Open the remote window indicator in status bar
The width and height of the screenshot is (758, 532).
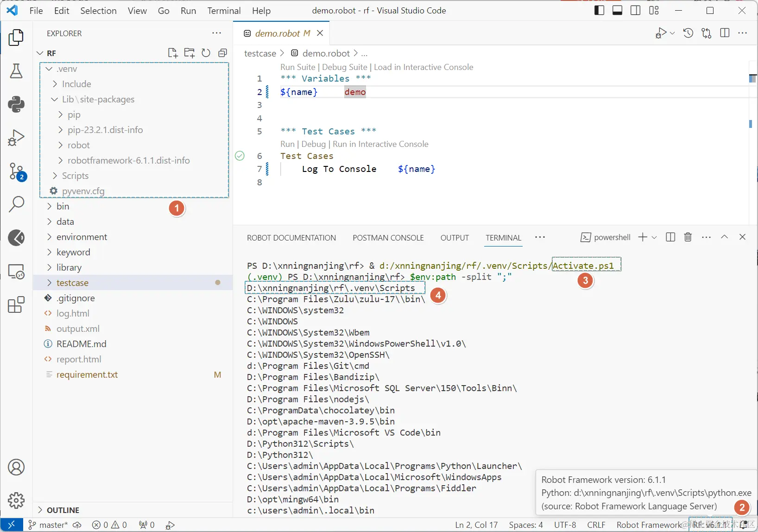[12, 525]
